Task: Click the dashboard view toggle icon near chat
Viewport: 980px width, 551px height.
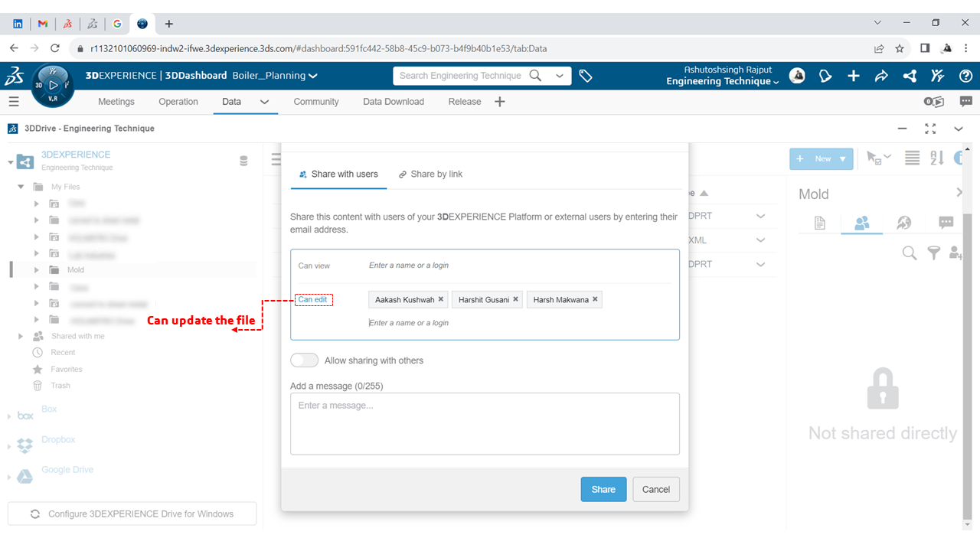Action: point(934,102)
